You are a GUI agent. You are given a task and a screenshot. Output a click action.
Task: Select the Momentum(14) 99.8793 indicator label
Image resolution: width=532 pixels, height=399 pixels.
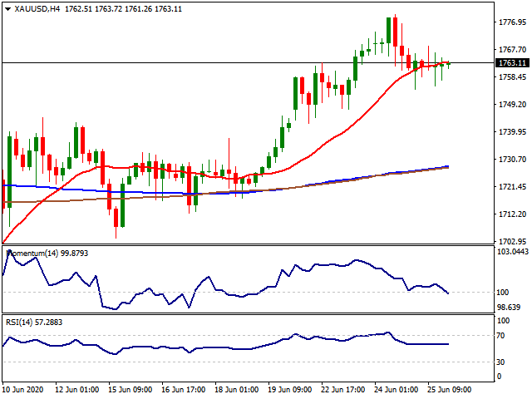coord(47,254)
